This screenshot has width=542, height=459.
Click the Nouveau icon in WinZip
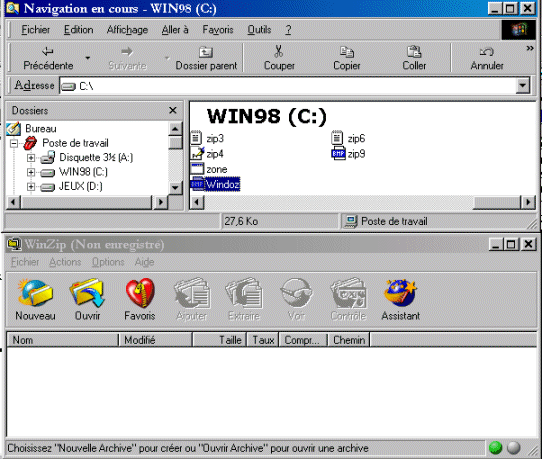pos(35,293)
